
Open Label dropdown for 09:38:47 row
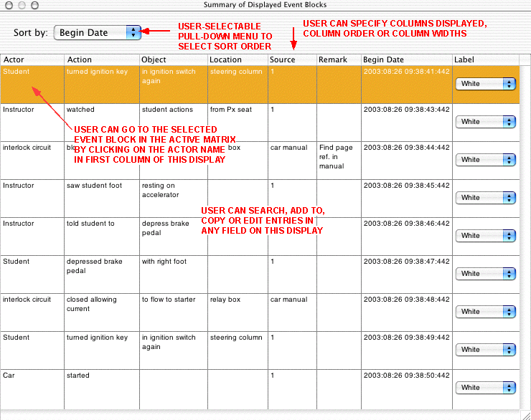pos(486,273)
